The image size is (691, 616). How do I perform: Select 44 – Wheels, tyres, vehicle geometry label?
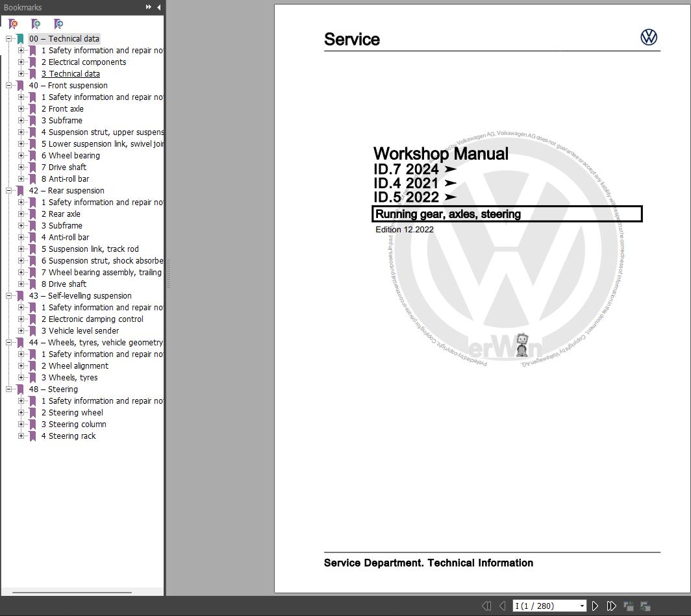[95, 343]
